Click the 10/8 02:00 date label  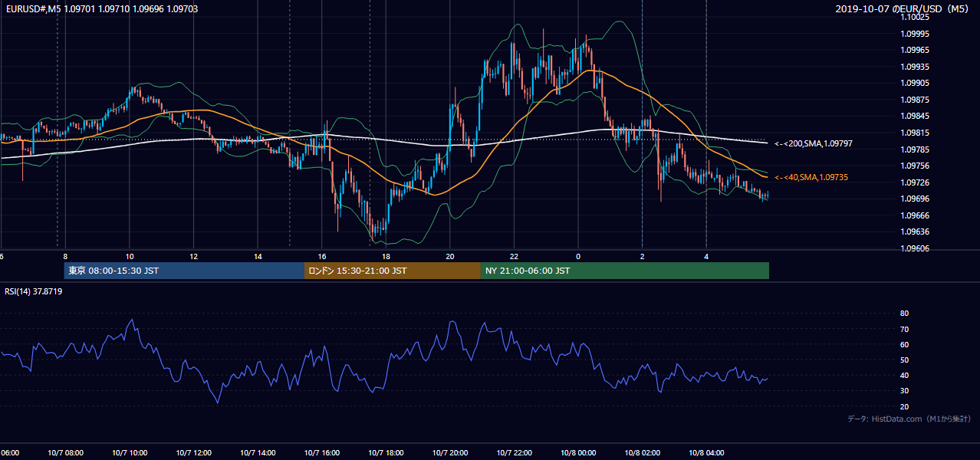pyautogui.click(x=642, y=452)
